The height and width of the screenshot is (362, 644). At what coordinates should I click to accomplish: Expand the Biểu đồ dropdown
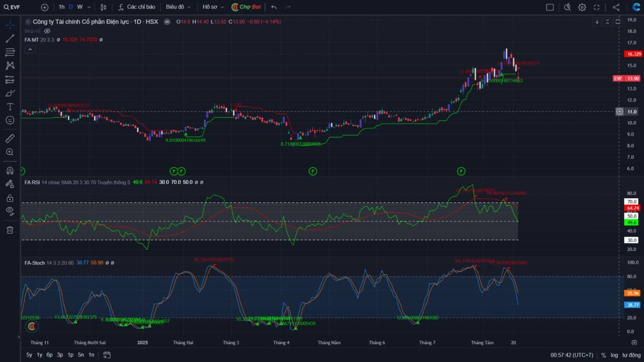(x=178, y=7)
